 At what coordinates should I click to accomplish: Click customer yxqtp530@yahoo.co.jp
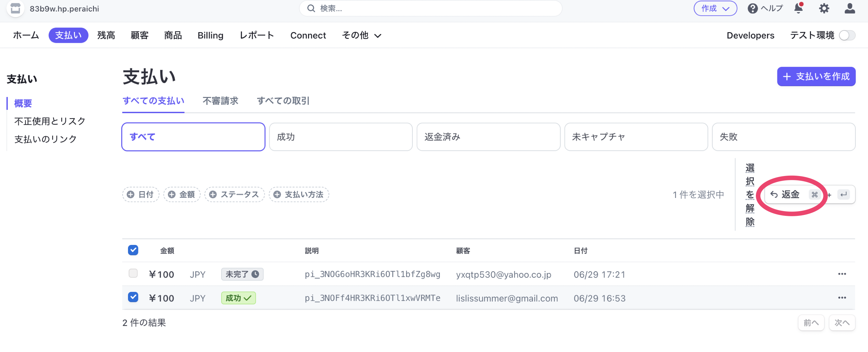coord(504,274)
